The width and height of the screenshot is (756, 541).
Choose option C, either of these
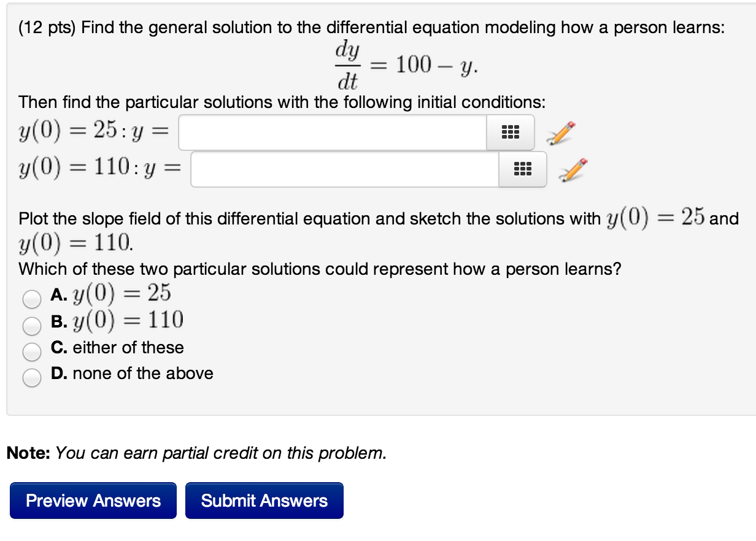31,351
